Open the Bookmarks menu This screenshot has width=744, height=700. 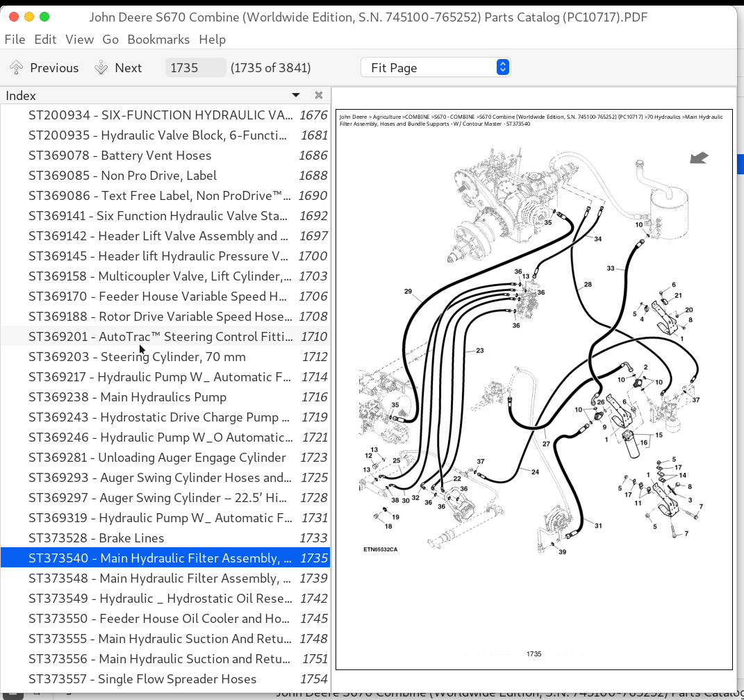click(158, 40)
